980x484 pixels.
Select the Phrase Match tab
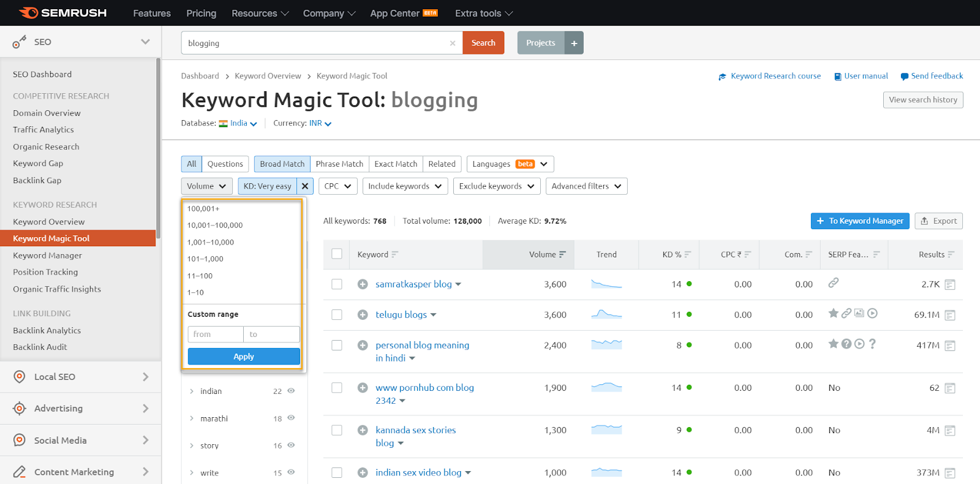(x=339, y=164)
